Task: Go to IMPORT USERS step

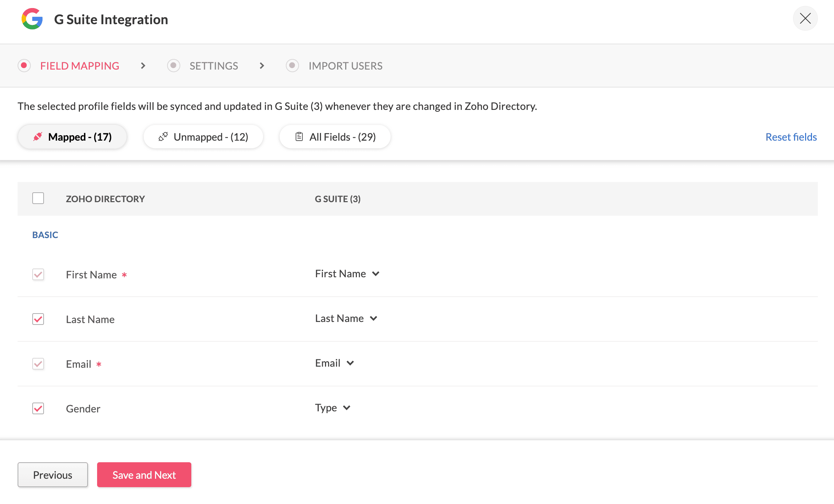Action: [x=345, y=66]
